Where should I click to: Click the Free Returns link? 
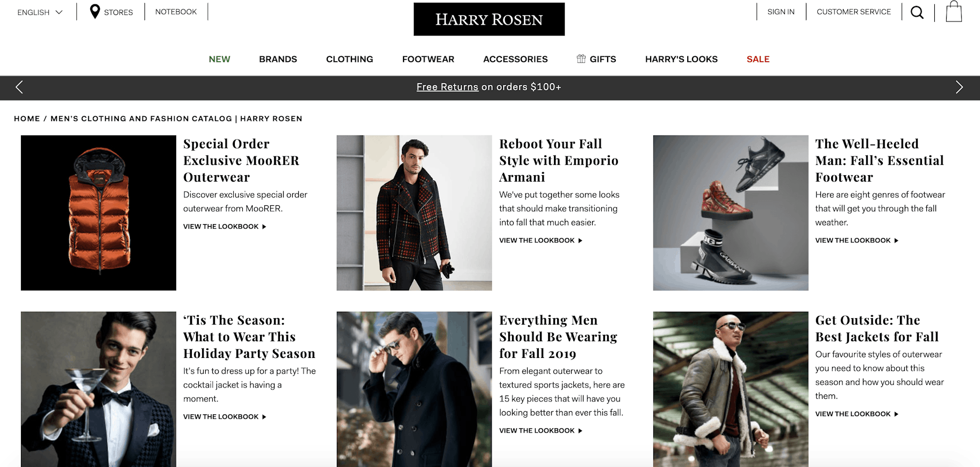pos(447,87)
